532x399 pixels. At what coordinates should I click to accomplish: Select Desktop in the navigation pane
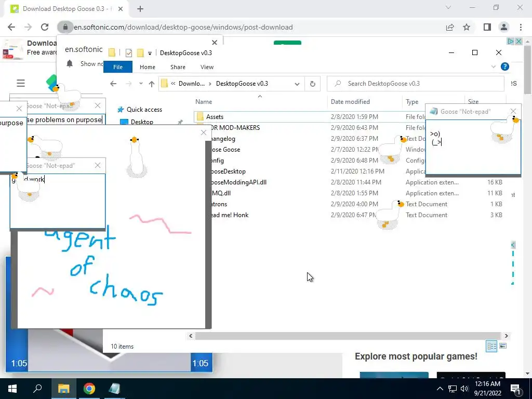tap(142, 122)
